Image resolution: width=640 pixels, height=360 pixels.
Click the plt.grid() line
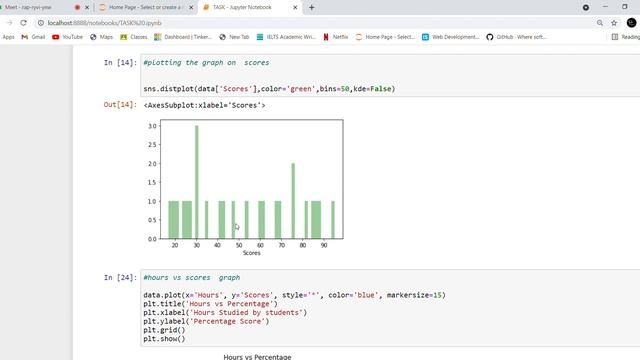click(164, 330)
